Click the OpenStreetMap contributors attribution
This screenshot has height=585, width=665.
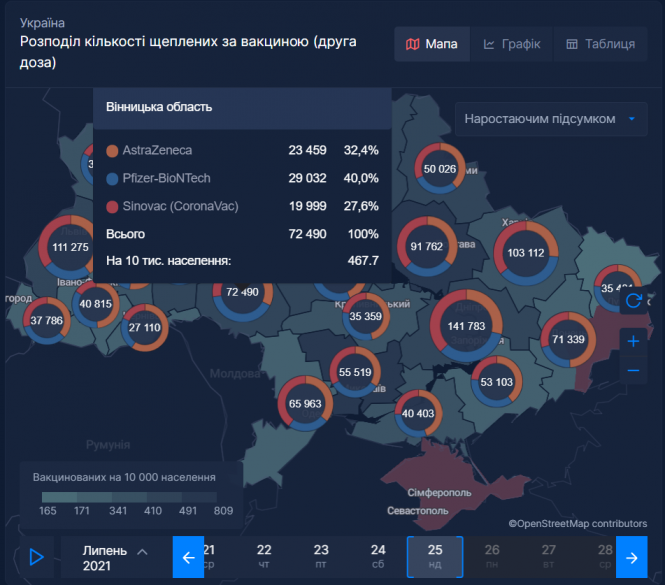click(578, 523)
